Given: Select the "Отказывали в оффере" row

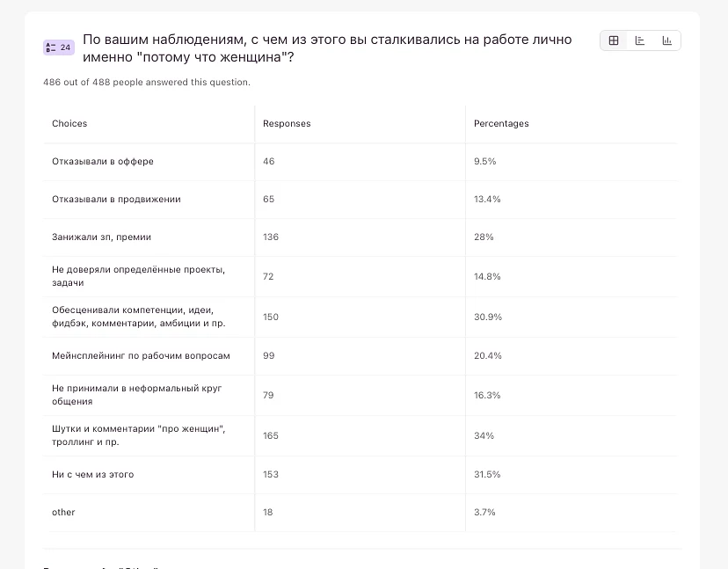Looking at the screenshot, I should point(103,162).
